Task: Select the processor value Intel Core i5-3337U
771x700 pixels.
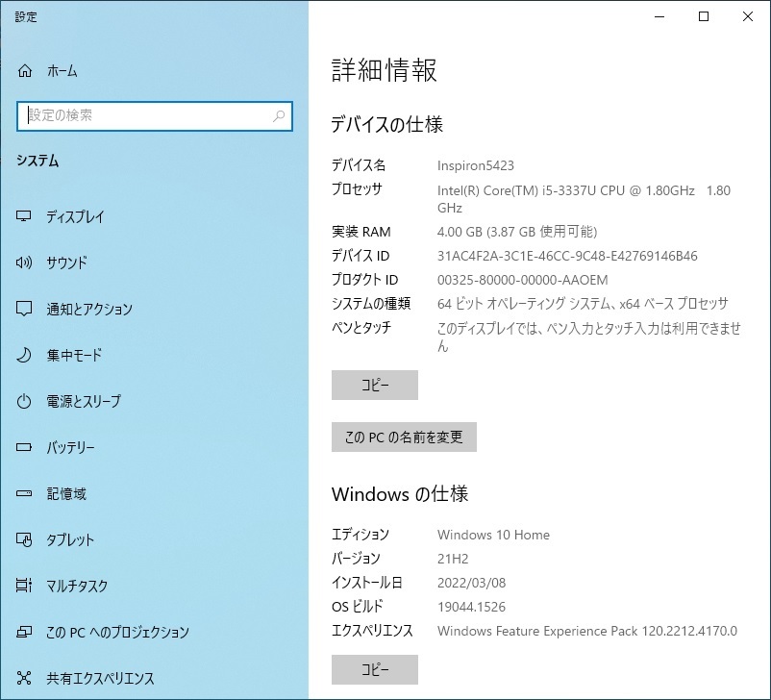Action: pyautogui.click(x=584, y=199)
